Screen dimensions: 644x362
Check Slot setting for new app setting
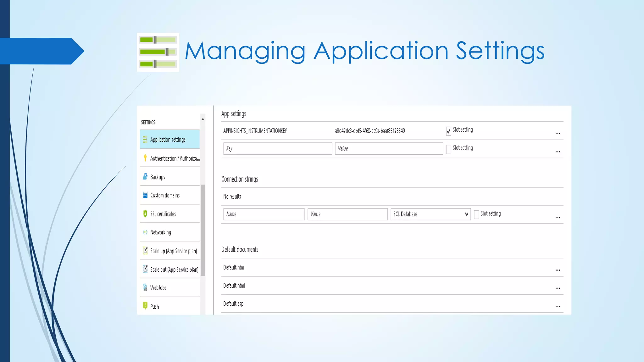[x=448, y=149]
